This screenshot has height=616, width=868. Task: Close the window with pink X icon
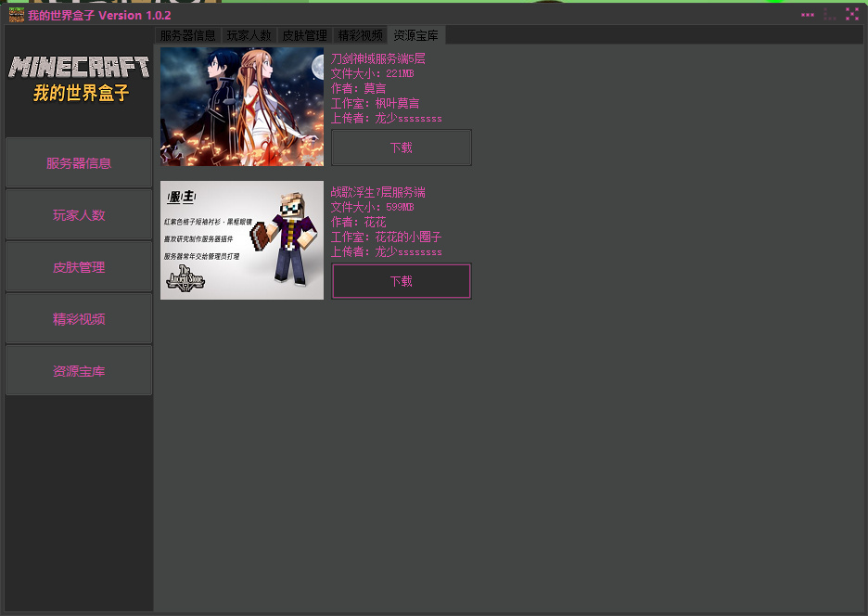coord(852,15)
